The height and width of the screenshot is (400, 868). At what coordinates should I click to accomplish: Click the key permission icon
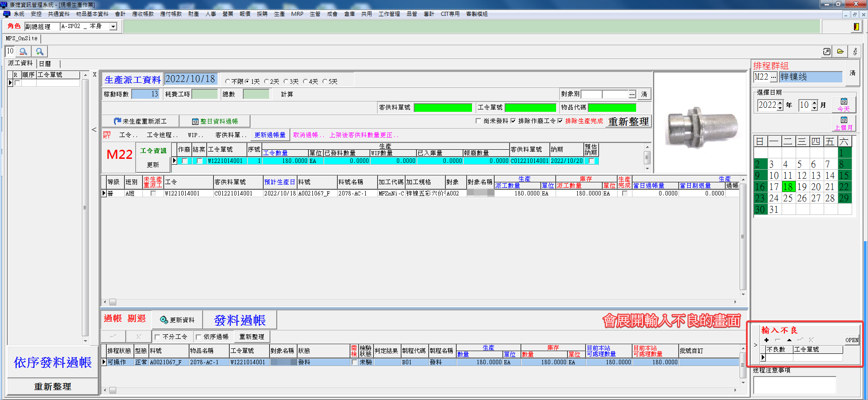[x=854, y=52]
